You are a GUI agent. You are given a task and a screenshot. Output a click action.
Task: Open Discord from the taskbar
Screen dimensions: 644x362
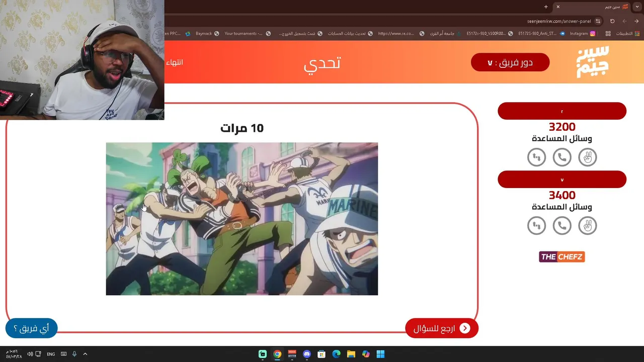[307, 354]
